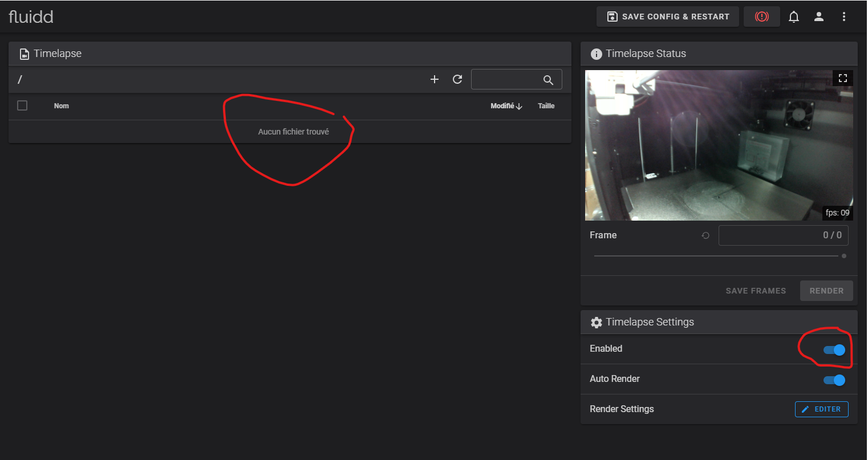Click the emergency stop icon
The height and width of the screenshot is (460, 868).
(761, 17)
